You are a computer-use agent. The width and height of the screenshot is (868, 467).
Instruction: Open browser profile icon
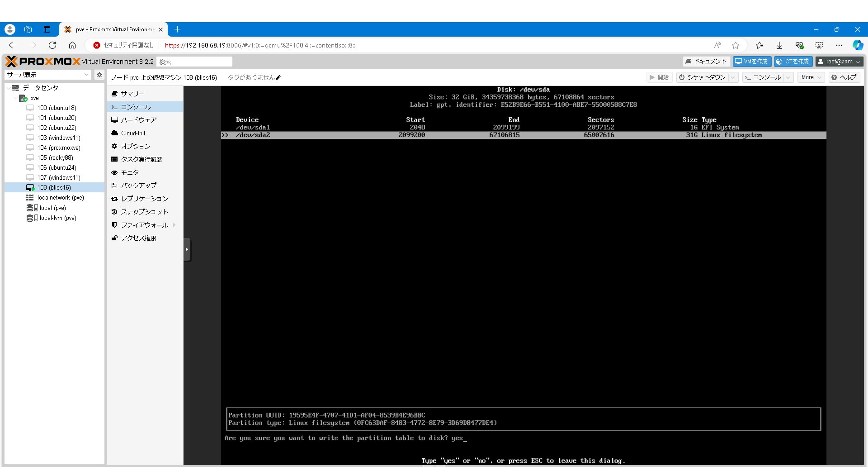(x=10, y=29)
